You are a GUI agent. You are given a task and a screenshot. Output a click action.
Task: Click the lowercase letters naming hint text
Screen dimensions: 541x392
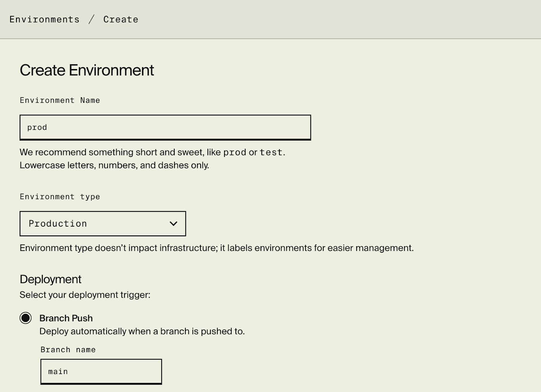tap(114, 165)
